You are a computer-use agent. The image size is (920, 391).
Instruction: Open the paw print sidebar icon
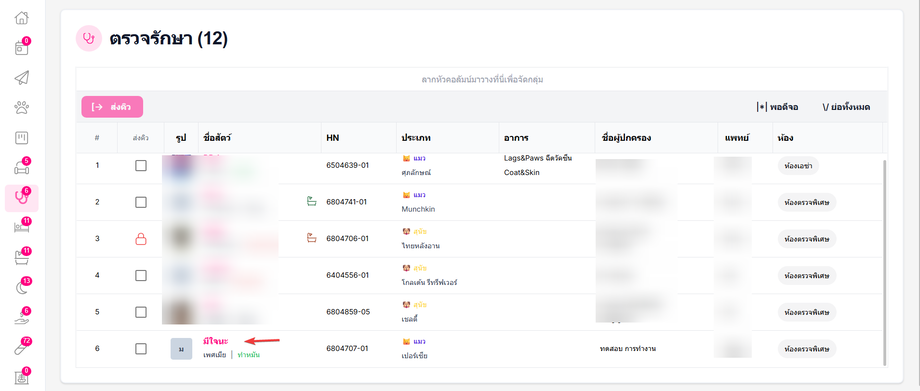pyautogui.click(x=22, y=108)
